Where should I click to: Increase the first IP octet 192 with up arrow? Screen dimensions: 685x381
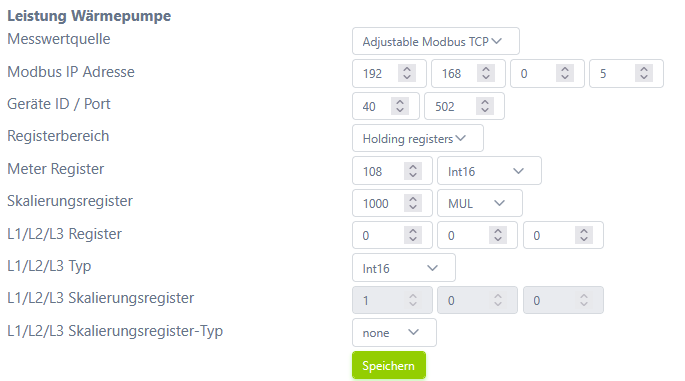coord(407,69)
